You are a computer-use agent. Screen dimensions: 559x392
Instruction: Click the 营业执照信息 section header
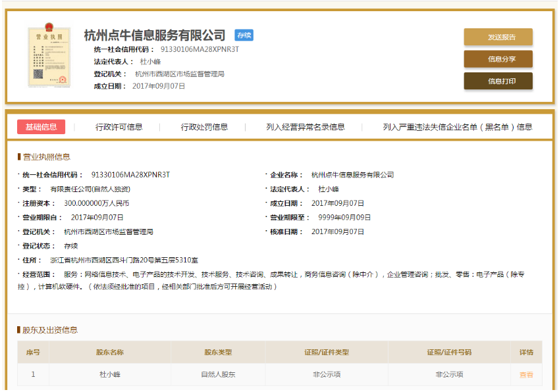(x=46, y=157)
